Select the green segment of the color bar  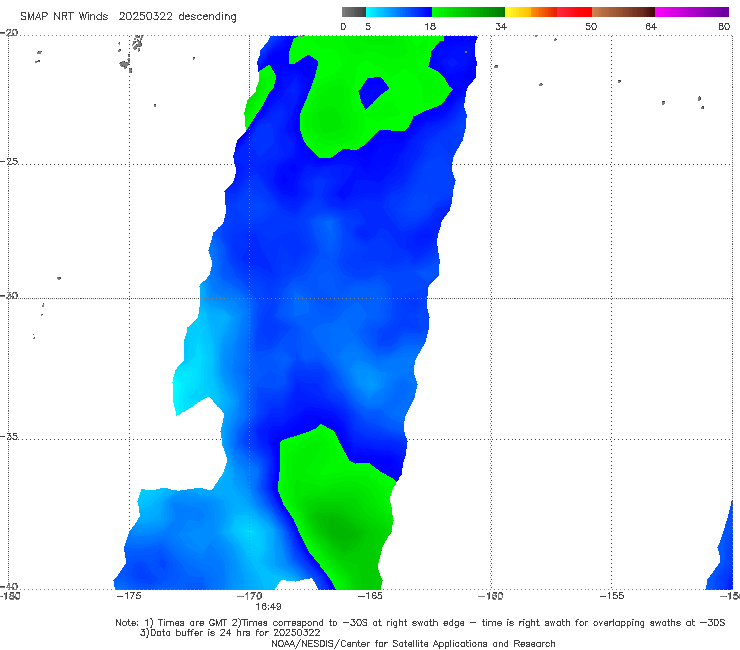tap(468, 12)
